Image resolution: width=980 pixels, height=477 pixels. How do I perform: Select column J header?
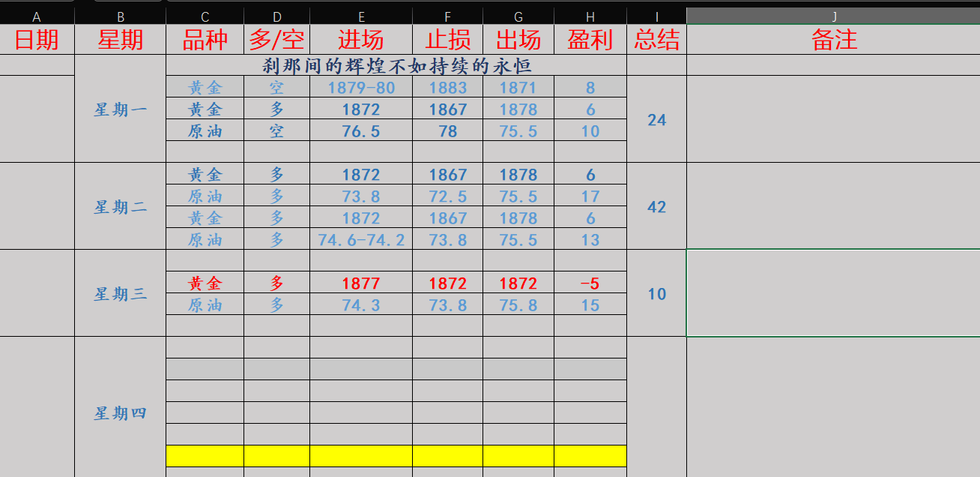pos(833,16)
